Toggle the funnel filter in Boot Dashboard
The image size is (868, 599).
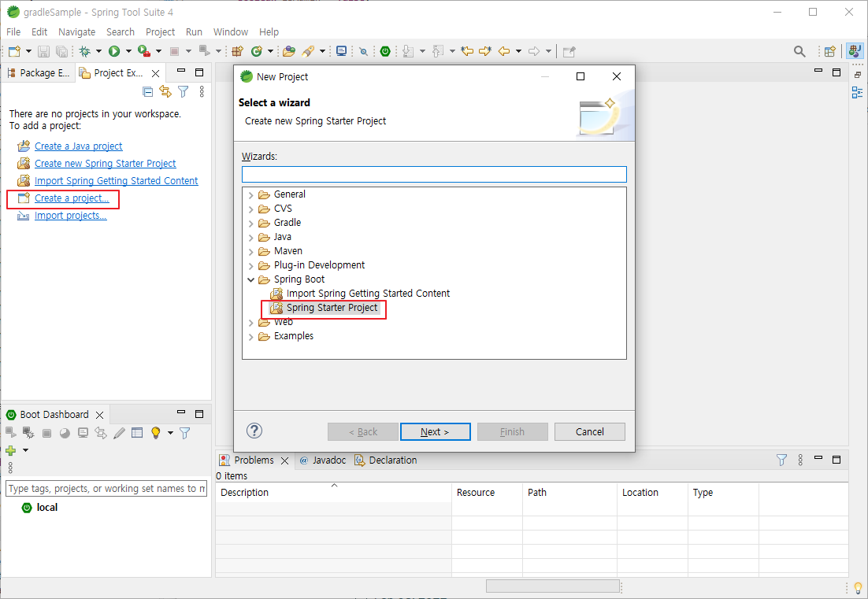[x=185, y=433]
